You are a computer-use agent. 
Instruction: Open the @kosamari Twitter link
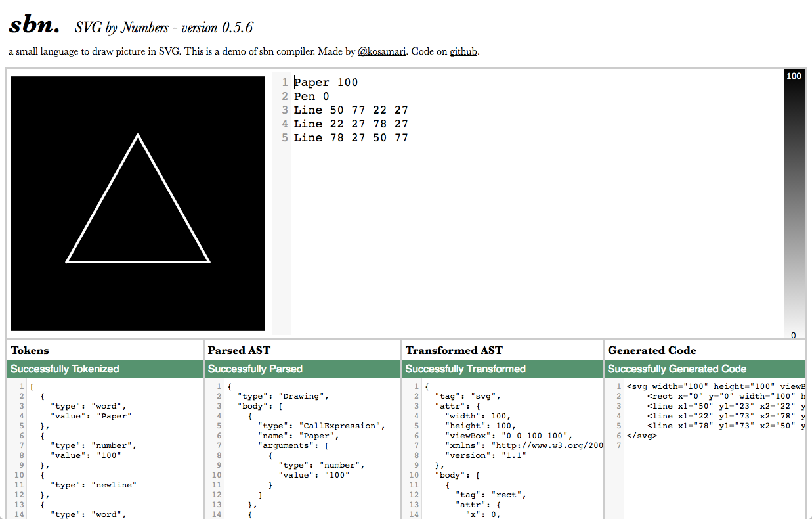pyautogui.click(x=381, y=51)
